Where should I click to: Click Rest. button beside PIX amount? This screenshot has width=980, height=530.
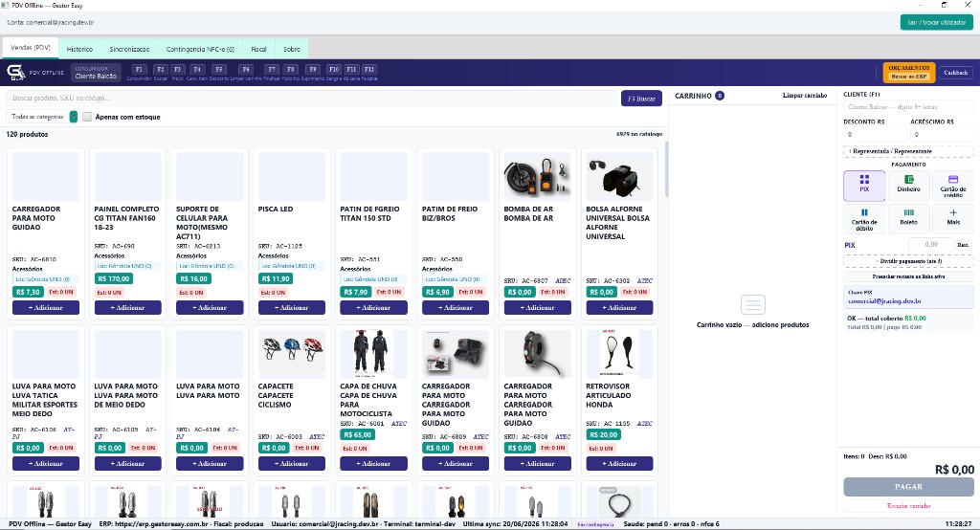(963, 245)
